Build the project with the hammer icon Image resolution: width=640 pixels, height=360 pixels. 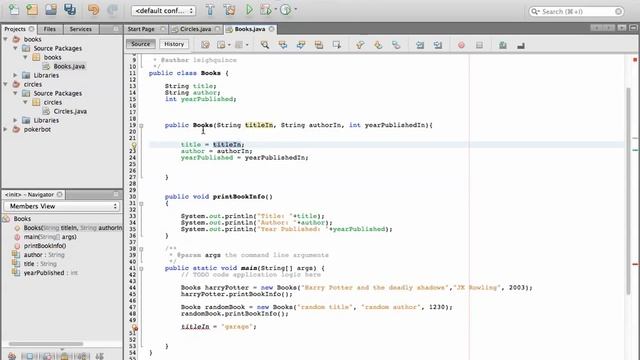[x=210, y=10]
